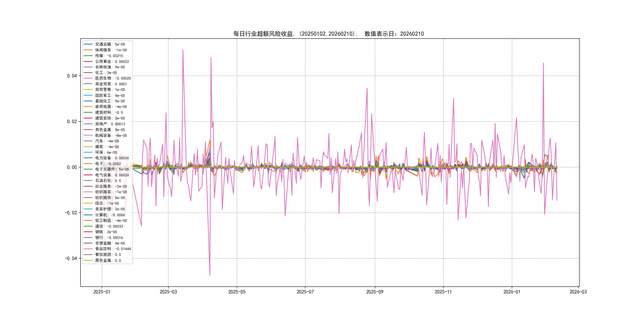Click the -0.02 y-axis tick label

point(71,213)
